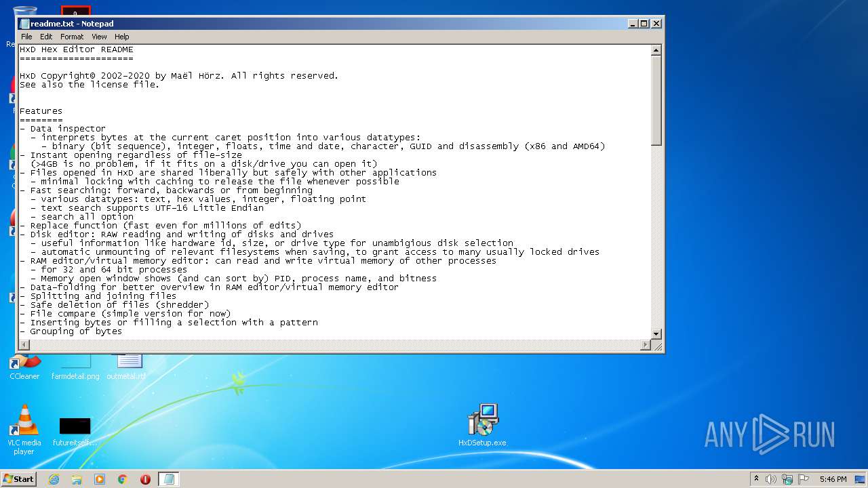
Task: Click the horizontal scrollbar right arrow
Action: pos(646,345)
